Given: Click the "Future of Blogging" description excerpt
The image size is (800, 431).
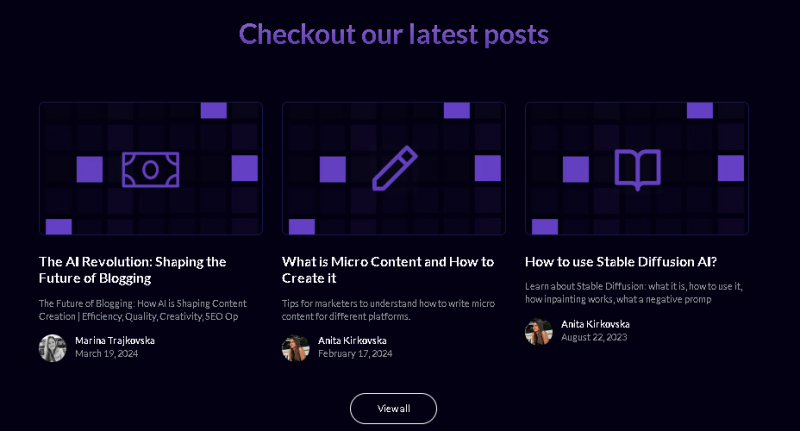Looking at the screenshot, I should (x=142, y=309).
